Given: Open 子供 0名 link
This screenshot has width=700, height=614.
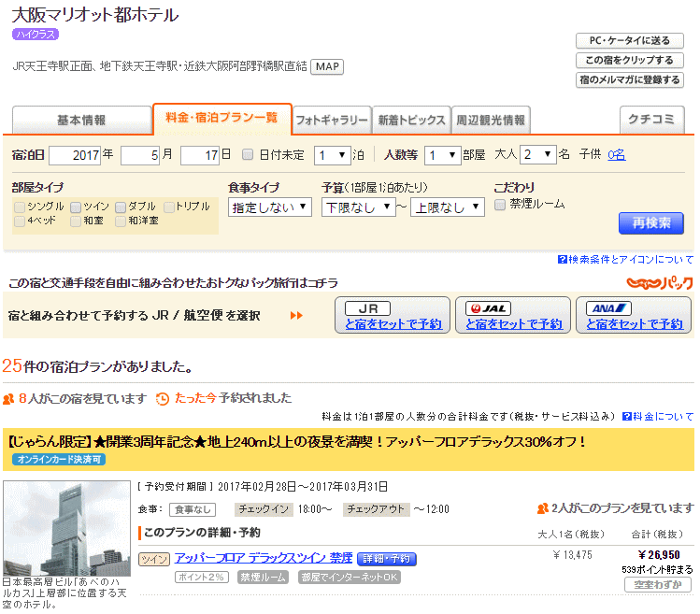Looking at the screenshot, I should pyautogui.click(x=617, y=155).
